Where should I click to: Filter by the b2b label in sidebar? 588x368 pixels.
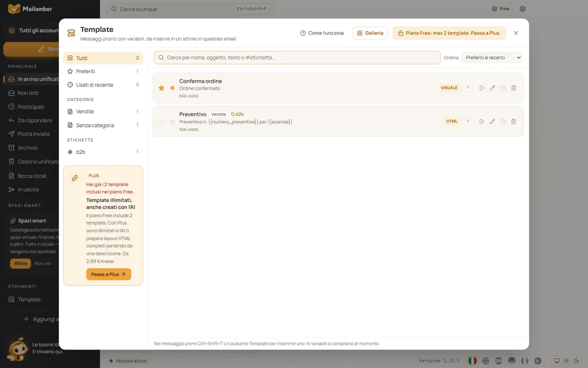point(103,152)
